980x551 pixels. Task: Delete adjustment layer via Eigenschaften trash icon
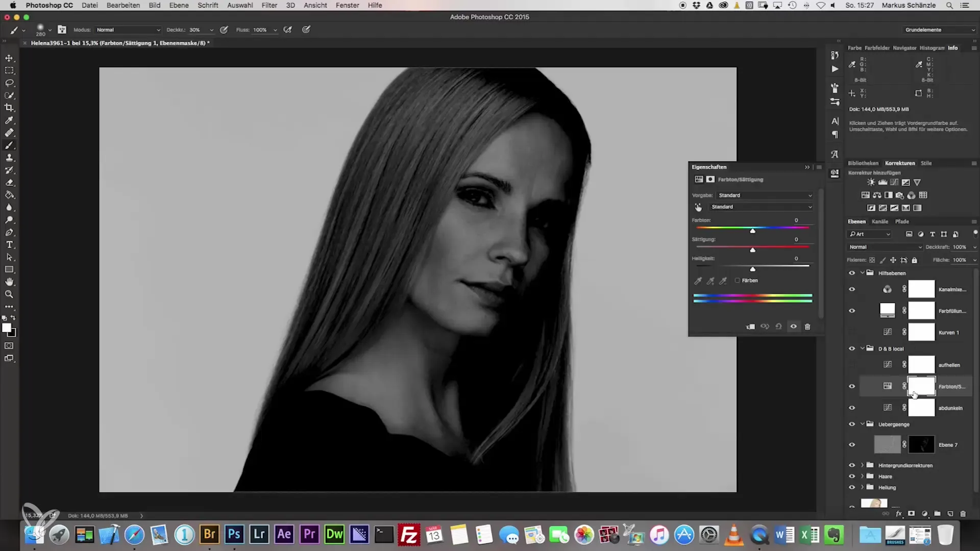807,327
